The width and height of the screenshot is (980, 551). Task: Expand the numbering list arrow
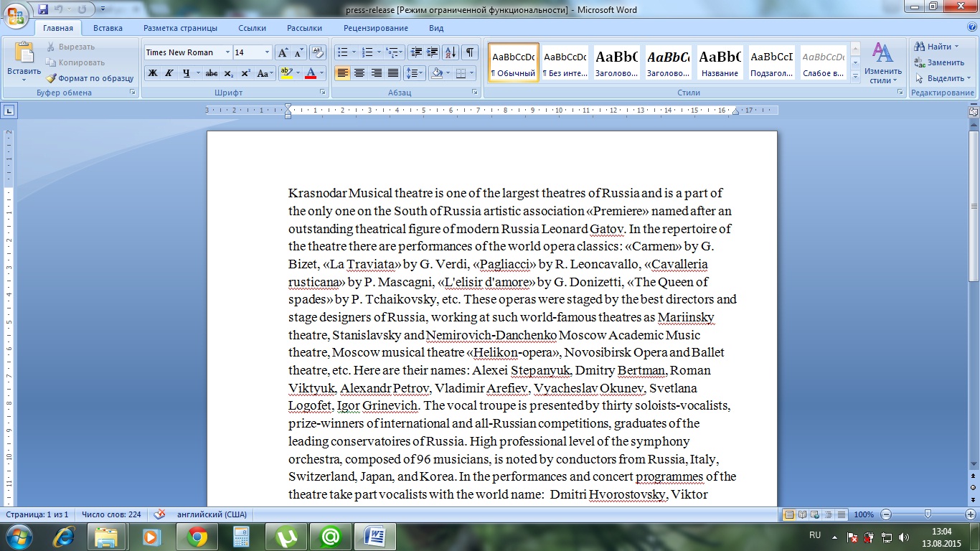point(380,52)
